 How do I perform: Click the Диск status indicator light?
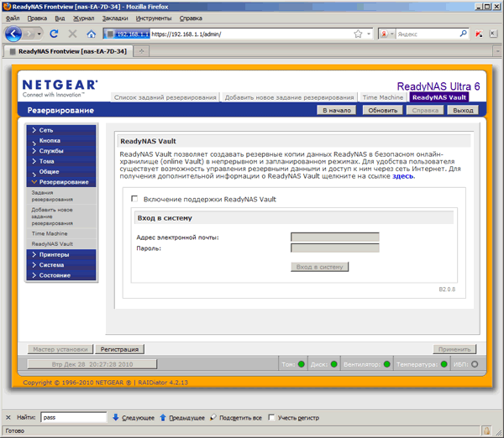334,364
